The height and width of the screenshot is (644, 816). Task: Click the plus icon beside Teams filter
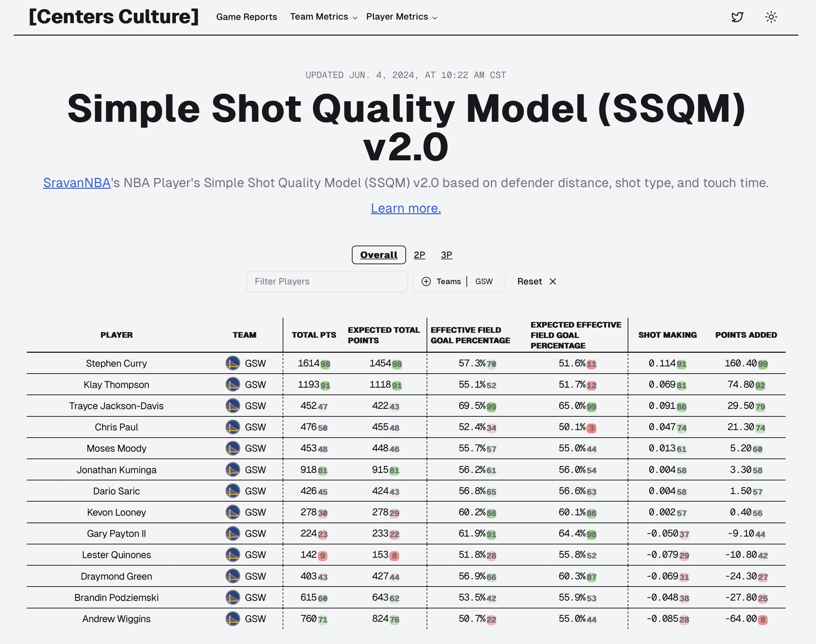tap(426, 282)
